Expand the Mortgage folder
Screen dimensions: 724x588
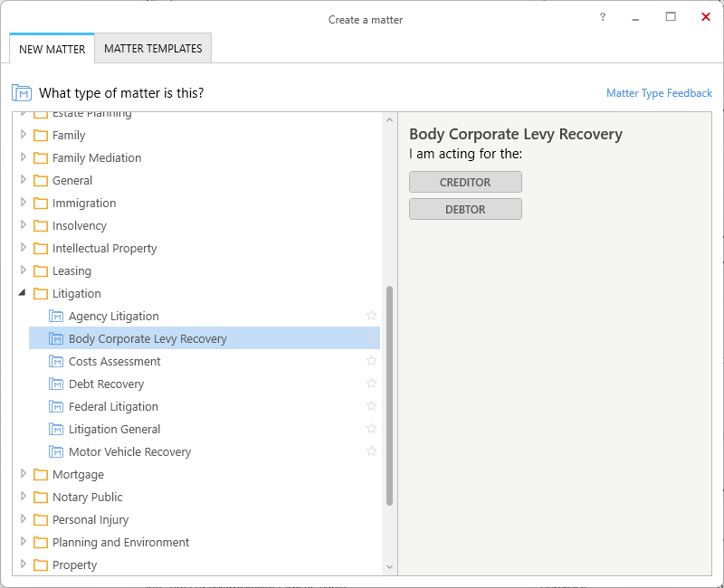(x=24, y=473)
